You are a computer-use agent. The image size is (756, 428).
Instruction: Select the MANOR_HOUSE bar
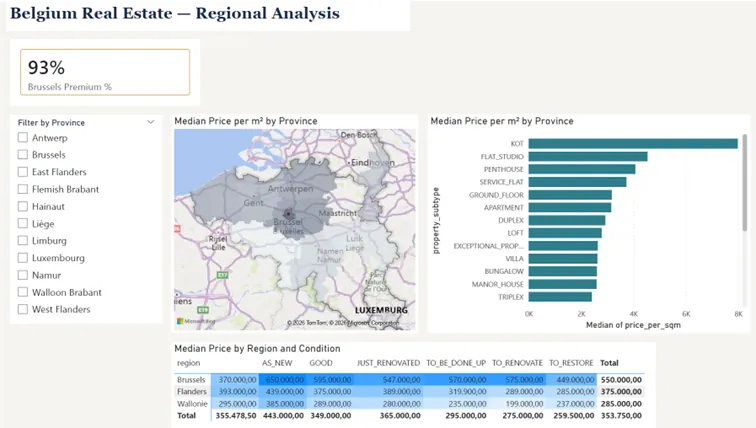[x=563, y=284]
